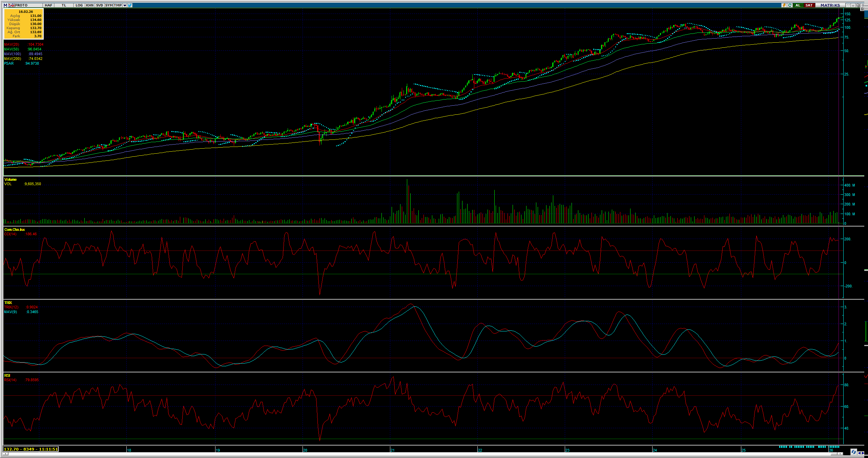Open the chart type wave icon

(x=12, y=5)
